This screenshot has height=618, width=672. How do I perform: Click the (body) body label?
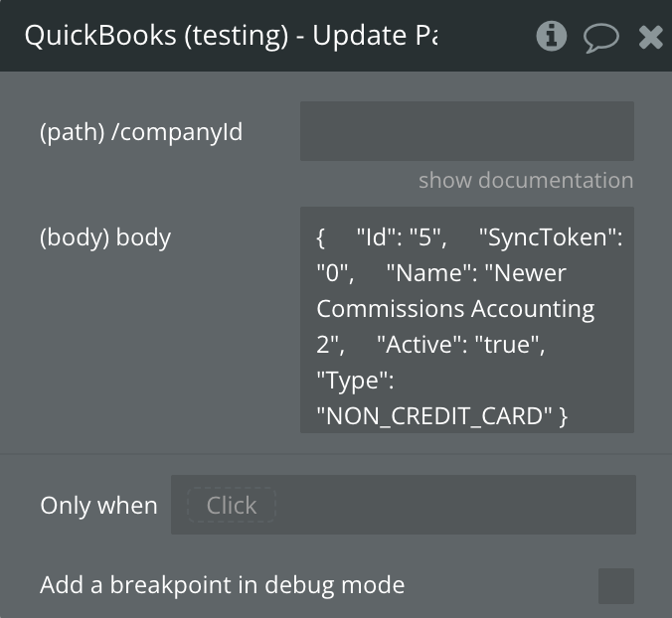click(105, 237)
